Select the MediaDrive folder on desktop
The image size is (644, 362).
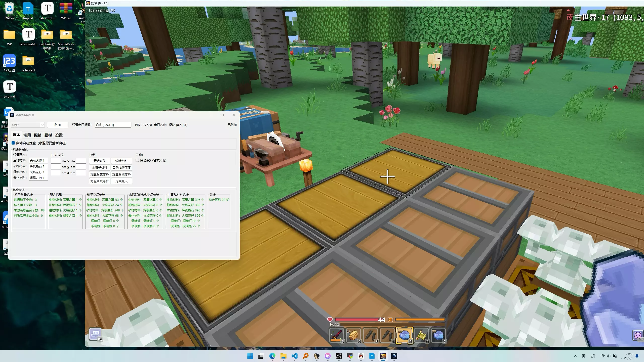pos(66,39)
